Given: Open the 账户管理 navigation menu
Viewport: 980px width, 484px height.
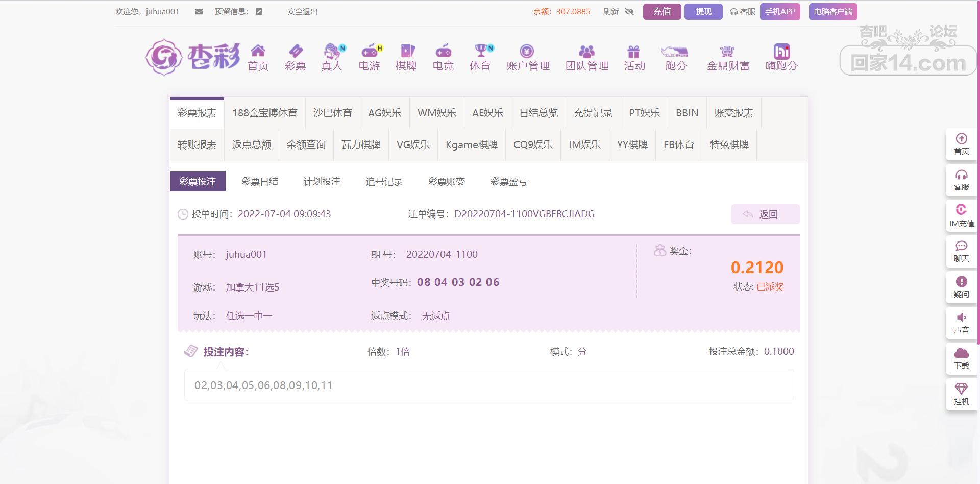Looking at the screenshot, I should coord(528,58).
